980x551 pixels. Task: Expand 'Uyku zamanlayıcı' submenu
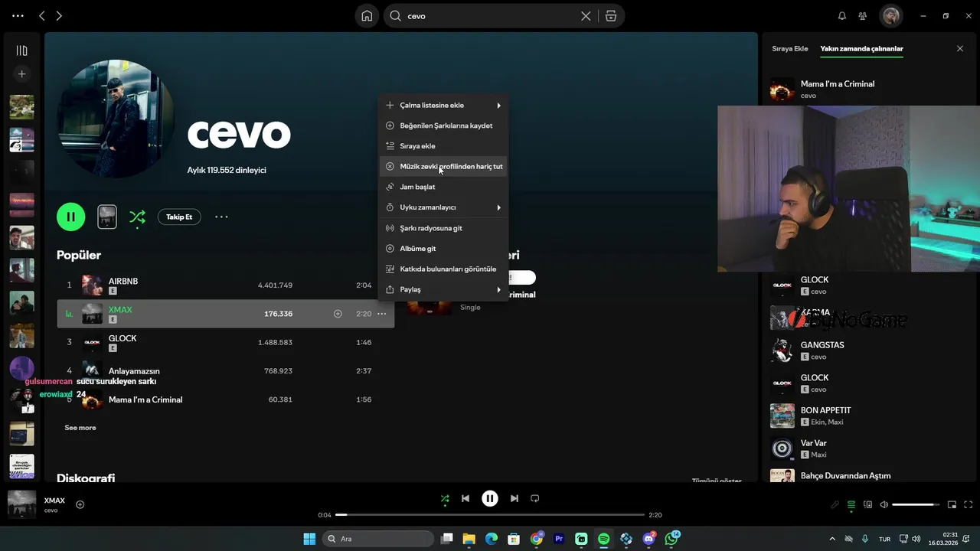coord(443,207)
